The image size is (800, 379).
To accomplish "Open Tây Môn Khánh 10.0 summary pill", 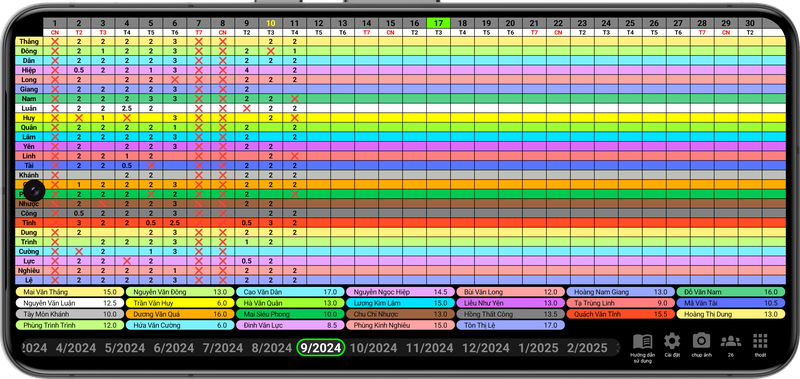I will (x=69, y=314).
